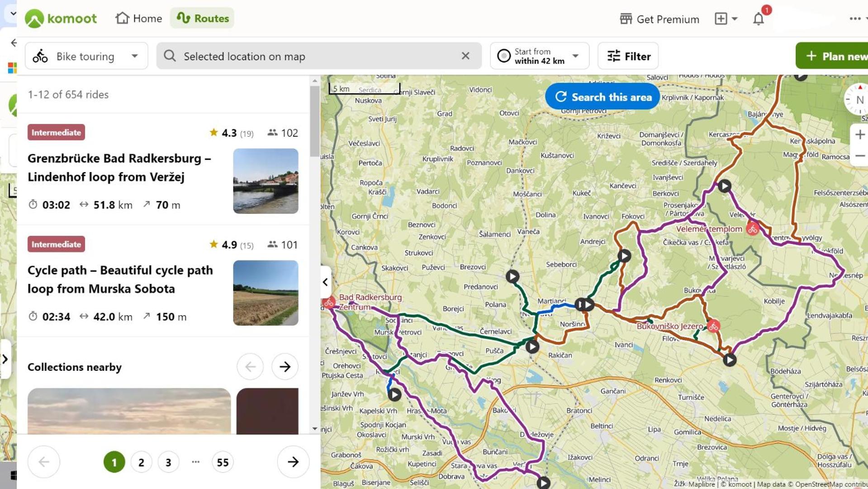The width and height of the screenshot is (868, 489).
Task: Select route start marker near Janžev Vrh
Action: click(394, 395)
